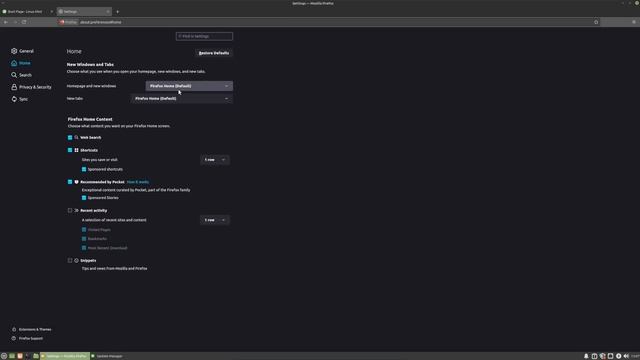This screenshot has height=360, width=640.
Task: Toggle the Sponsored Stories checkbox
Action: (84, 198)
